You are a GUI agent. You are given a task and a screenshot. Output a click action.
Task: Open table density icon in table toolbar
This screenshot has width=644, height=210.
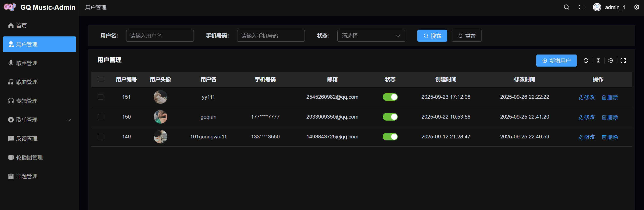point(598,61)
